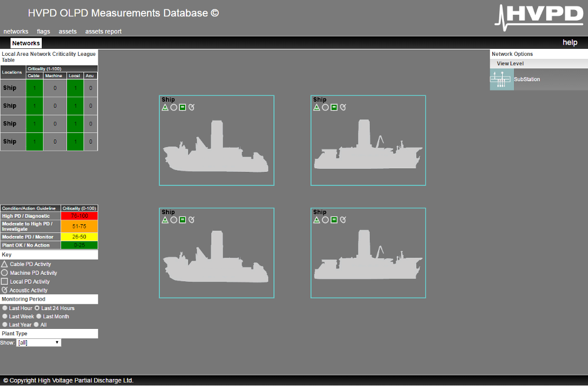Image resolution: width=588 pixels, height=386 pixels.
Task: Click the Local column header
Action: pyautogui.click(x=75, y=76)
